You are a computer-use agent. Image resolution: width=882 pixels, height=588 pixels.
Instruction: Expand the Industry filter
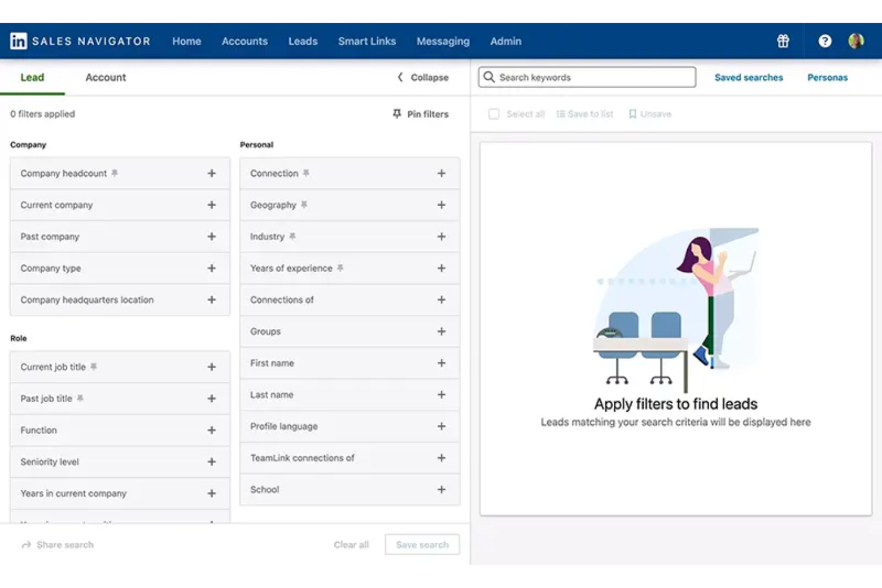(x=442, y=237)
